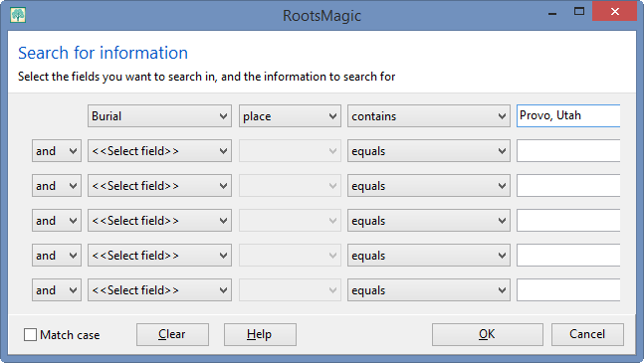
Task: Click the Clear button
Action: pyautogui.click(x=172, y=335)
